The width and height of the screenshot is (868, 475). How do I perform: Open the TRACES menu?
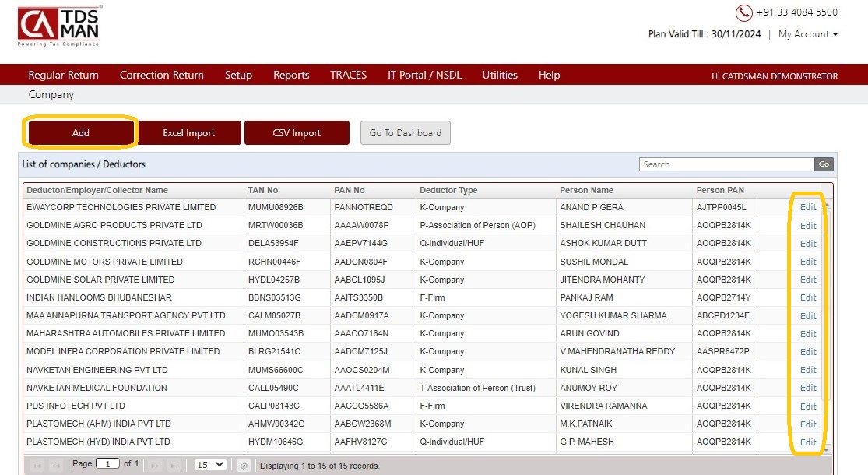tap(348, 75)
